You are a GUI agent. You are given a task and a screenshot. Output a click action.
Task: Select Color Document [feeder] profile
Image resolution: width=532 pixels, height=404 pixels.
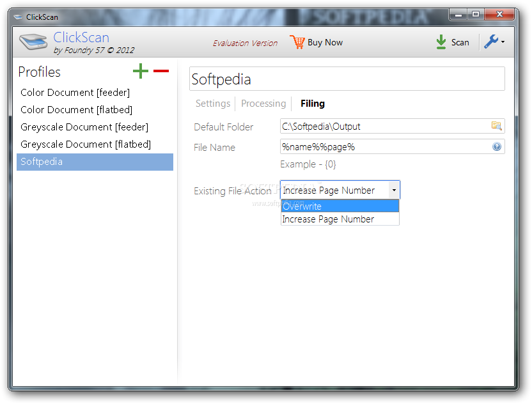95,93
